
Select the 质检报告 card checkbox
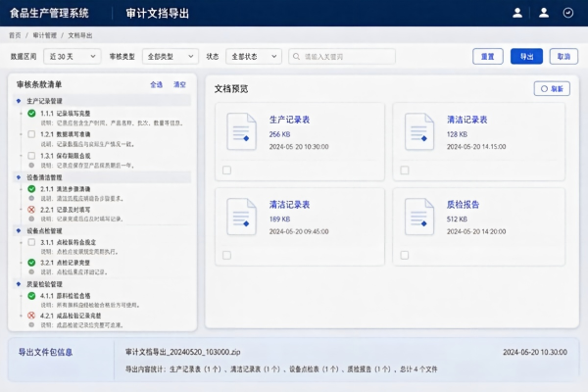[x=405, y=256]
